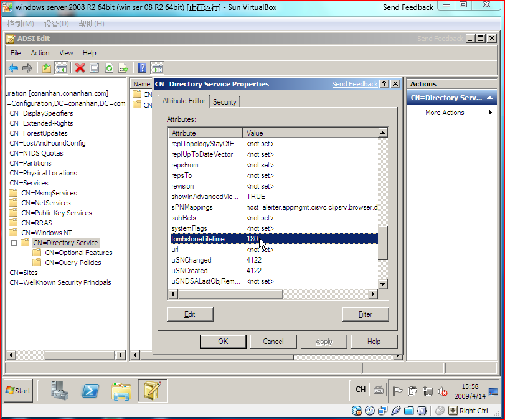Click the Start button

coord(18,391)
